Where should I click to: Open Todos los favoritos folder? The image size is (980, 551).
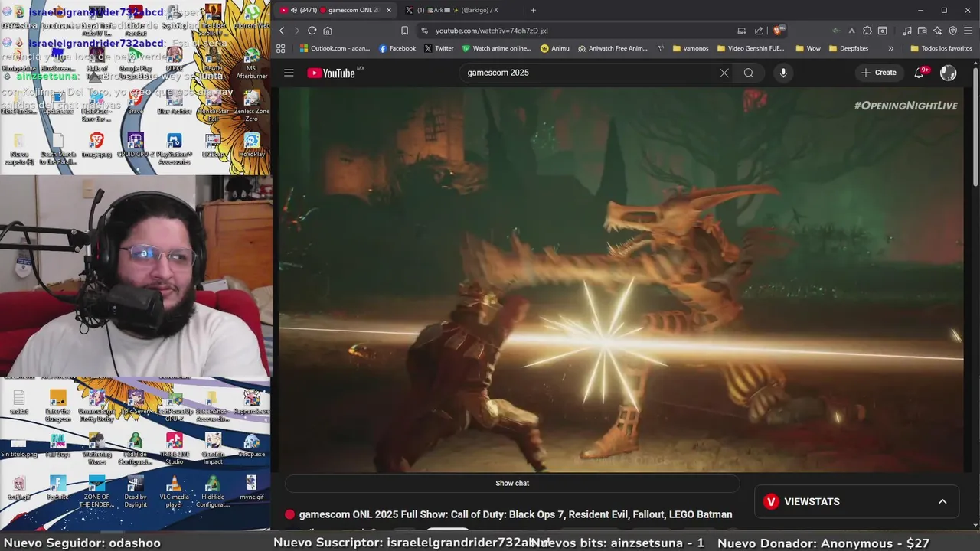click(x=941, y=48)
